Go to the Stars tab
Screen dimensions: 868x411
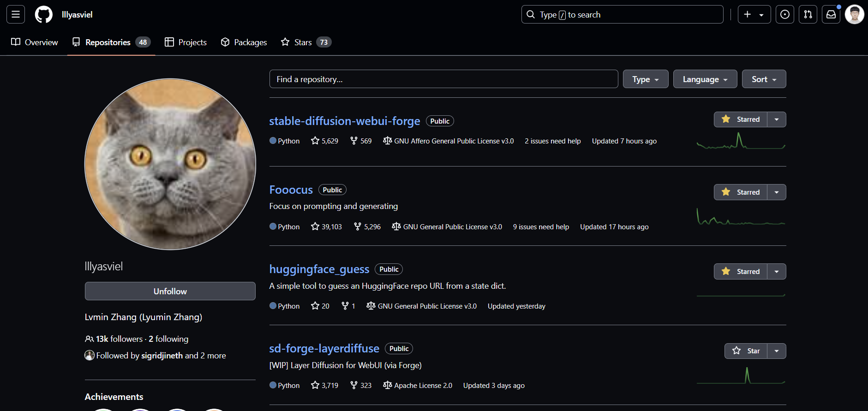click(306, 42)
